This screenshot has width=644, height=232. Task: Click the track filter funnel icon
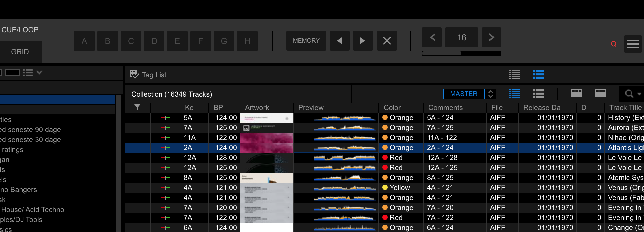[x=137, y=107]
